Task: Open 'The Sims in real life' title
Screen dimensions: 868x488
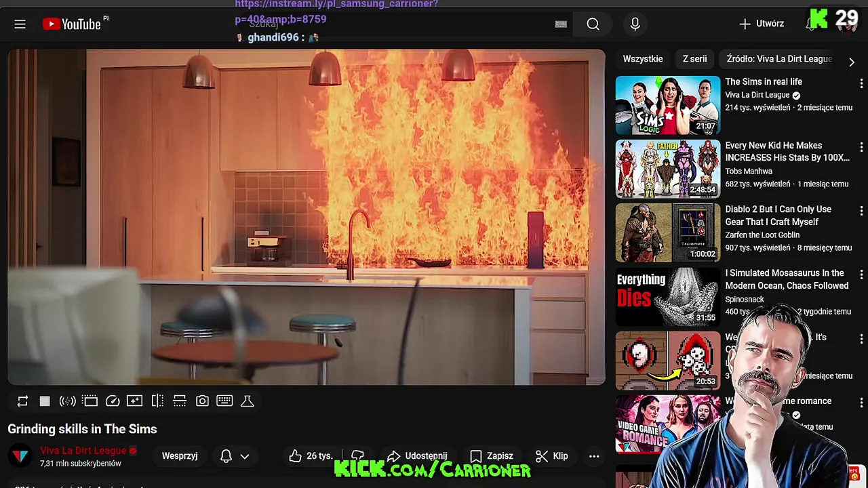Action: (764, 82)
